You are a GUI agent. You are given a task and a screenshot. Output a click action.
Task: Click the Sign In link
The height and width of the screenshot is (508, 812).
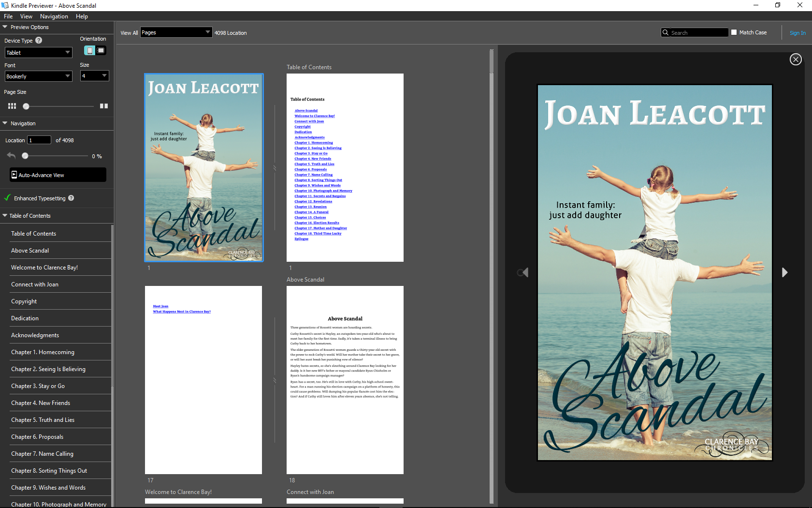pyautogui.click(x=797, y=32)
